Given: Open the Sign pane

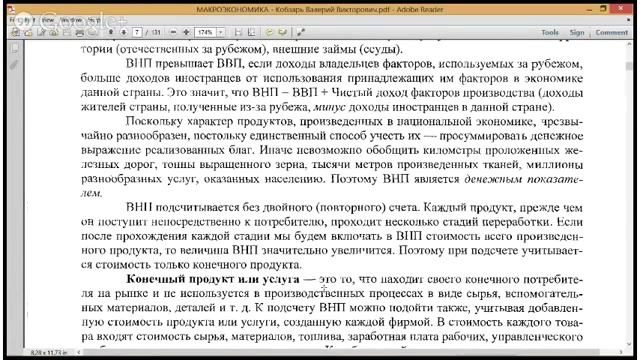Looking at the screenshot, I should point(577,32).
